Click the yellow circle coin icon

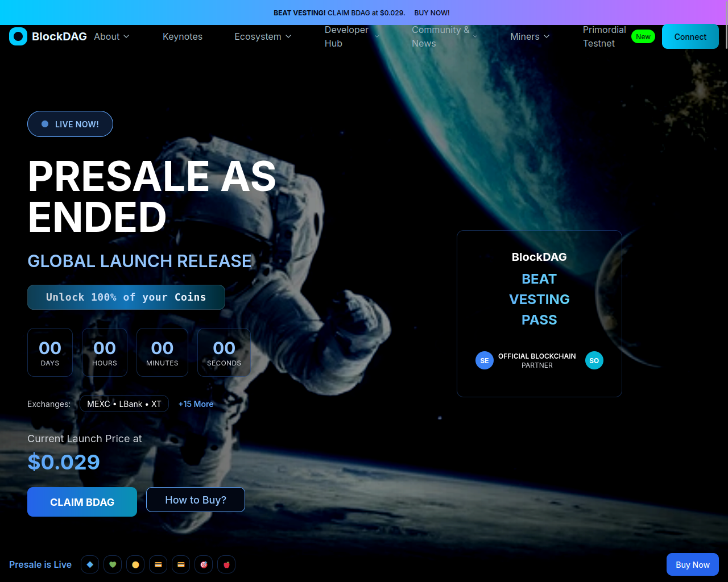(135, 564)
